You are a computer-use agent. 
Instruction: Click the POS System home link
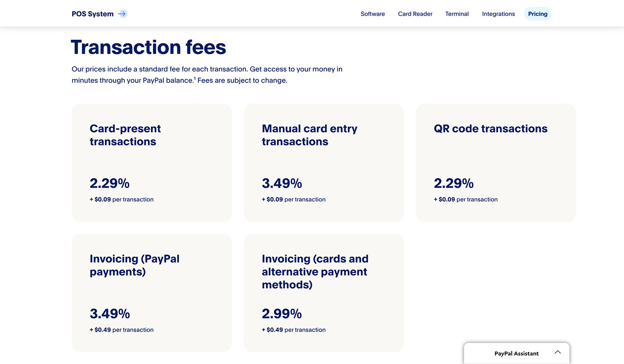(x=92, y=13)
